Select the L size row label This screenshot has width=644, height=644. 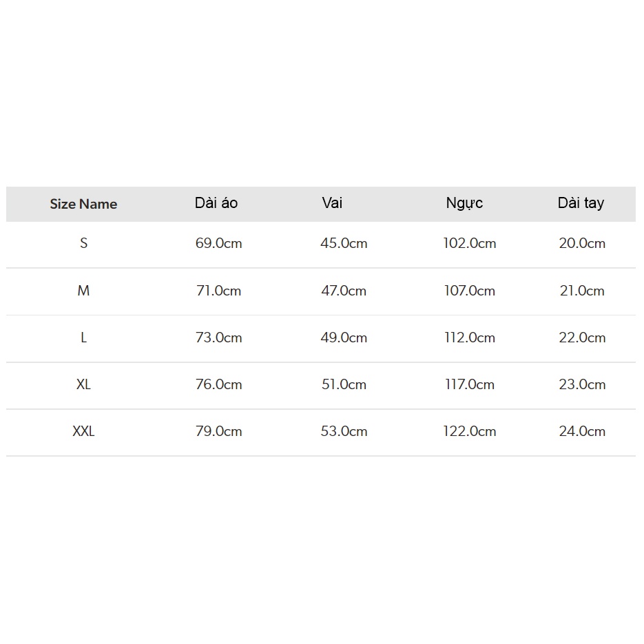coord(83,337)
